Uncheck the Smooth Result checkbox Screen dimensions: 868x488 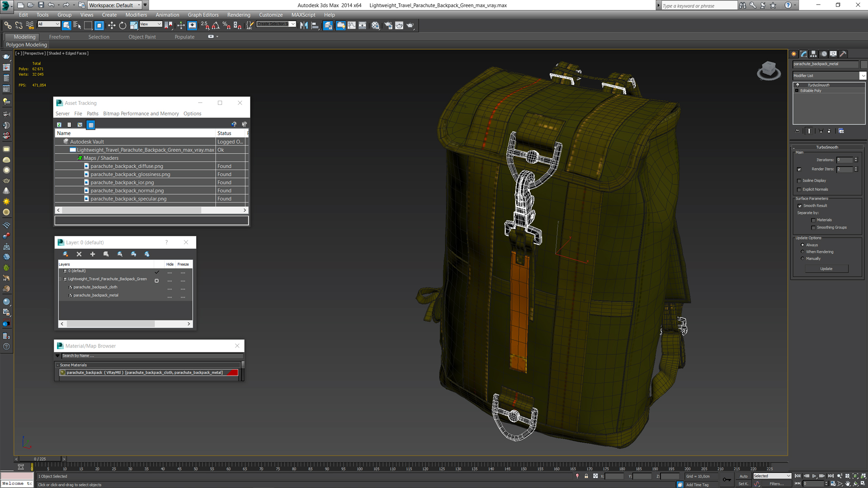click(x=799, y=206)
